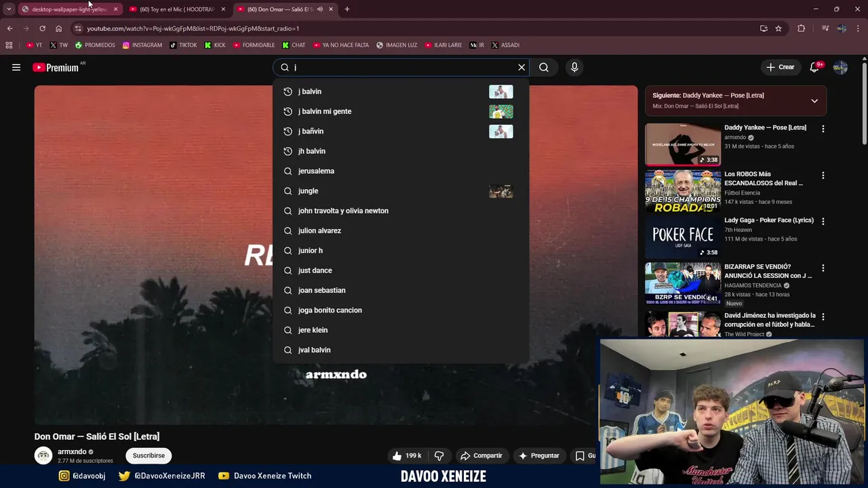Viewport: 868px width, 488px height.
Task: Open browser home page
Action: pyautogui.click(x=58, y=28)
